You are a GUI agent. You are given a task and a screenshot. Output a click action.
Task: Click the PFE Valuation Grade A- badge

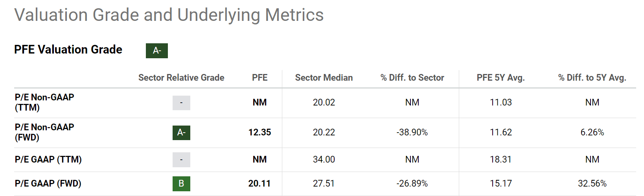point(156,51)
